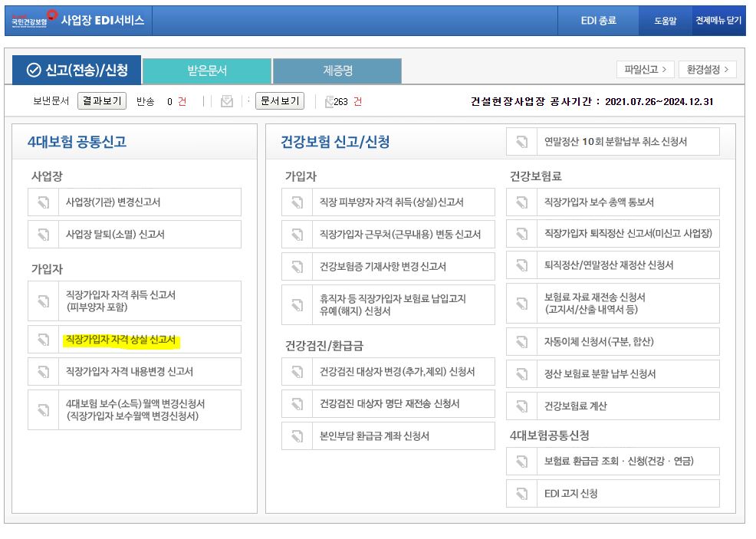The height and width of the screenshot is (539, 756).
Task: Click the 국민건강보험 logo in header
Action: 34,19
